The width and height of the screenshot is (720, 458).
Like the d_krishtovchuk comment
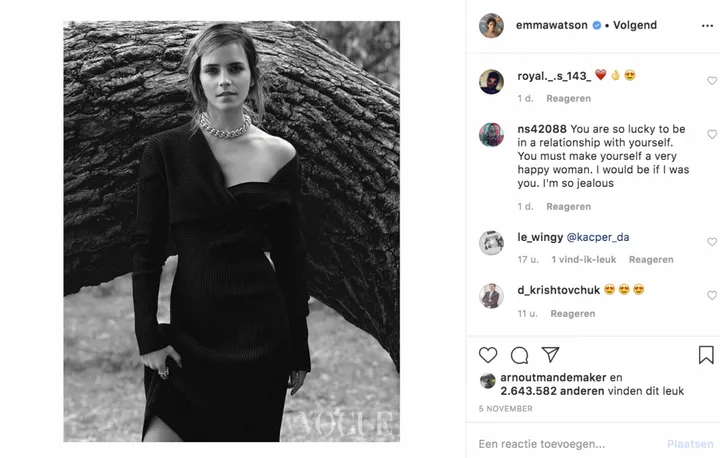(x=711, y=295)
